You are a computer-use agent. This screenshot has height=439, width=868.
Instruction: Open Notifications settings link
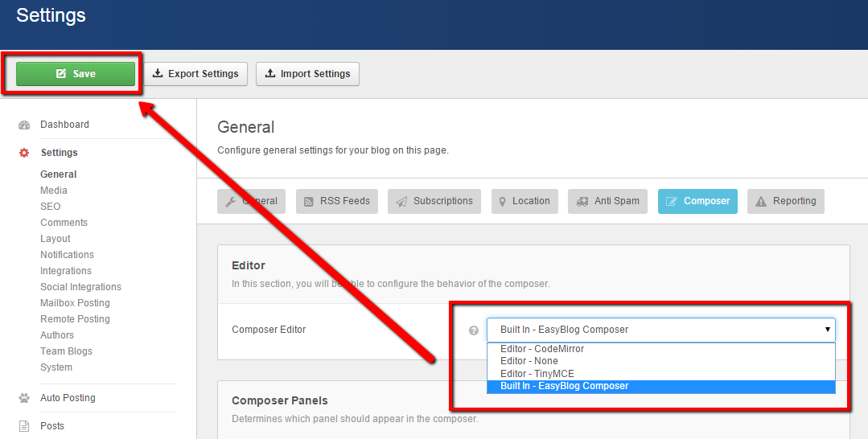pyautogui.click(x=67, y=255)
